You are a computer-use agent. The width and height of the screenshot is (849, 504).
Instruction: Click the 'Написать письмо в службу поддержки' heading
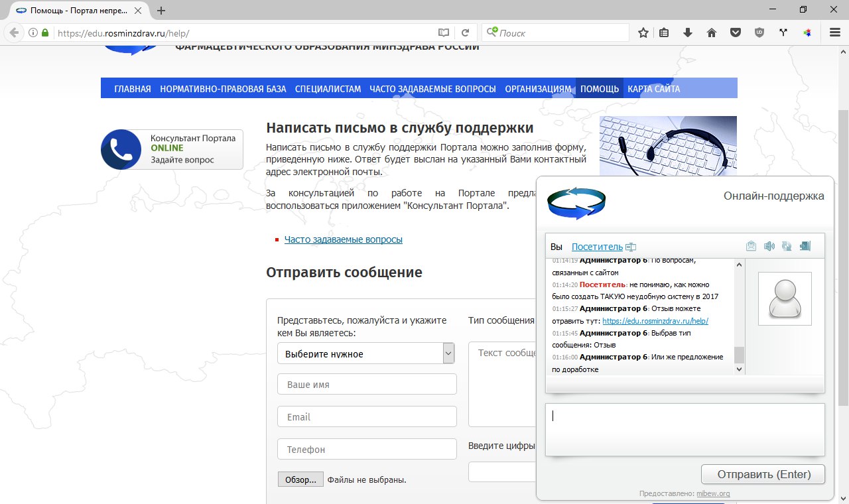pos(399,127)
